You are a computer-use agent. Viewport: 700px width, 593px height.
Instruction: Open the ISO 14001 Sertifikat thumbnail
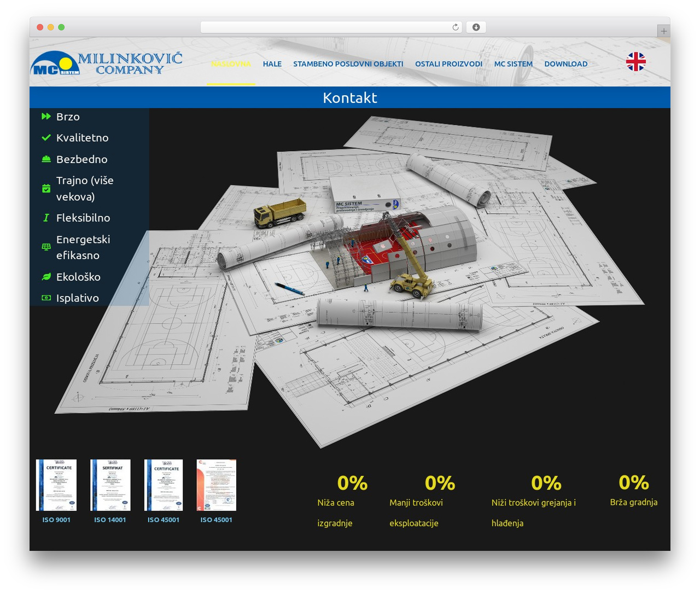110,485
